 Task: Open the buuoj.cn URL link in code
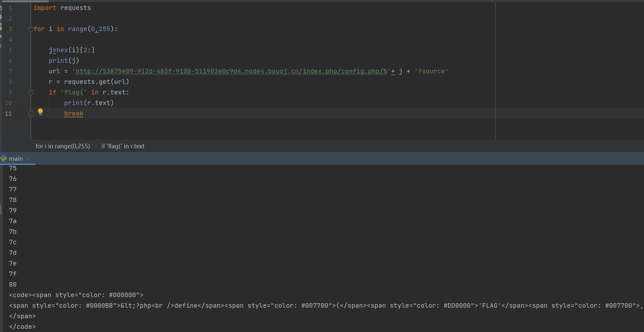coord(231,71)
